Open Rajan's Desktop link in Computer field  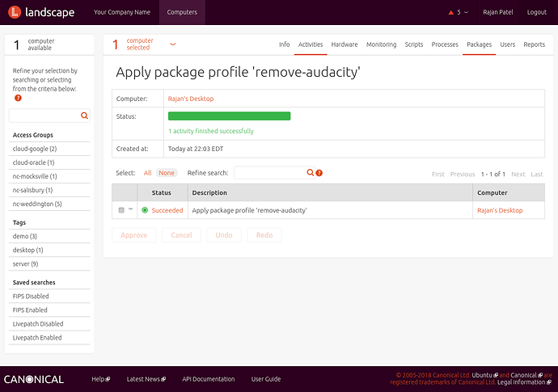(191, 99)
